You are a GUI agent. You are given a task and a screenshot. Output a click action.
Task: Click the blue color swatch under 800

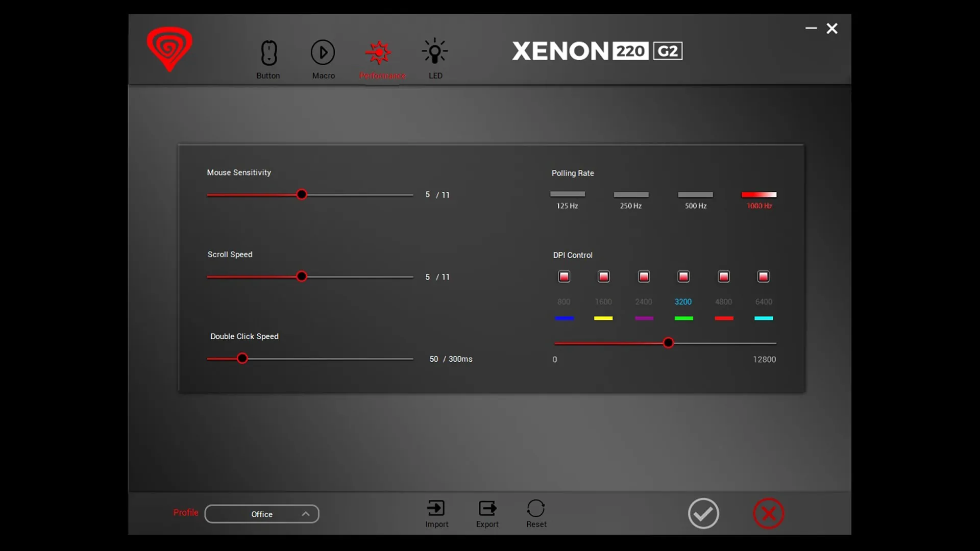564,318
